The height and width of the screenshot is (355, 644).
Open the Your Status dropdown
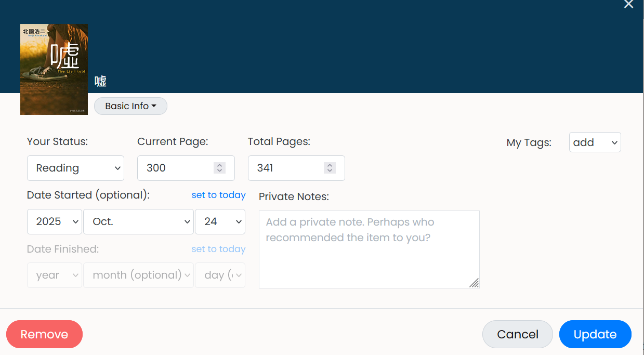coord(75,168)
